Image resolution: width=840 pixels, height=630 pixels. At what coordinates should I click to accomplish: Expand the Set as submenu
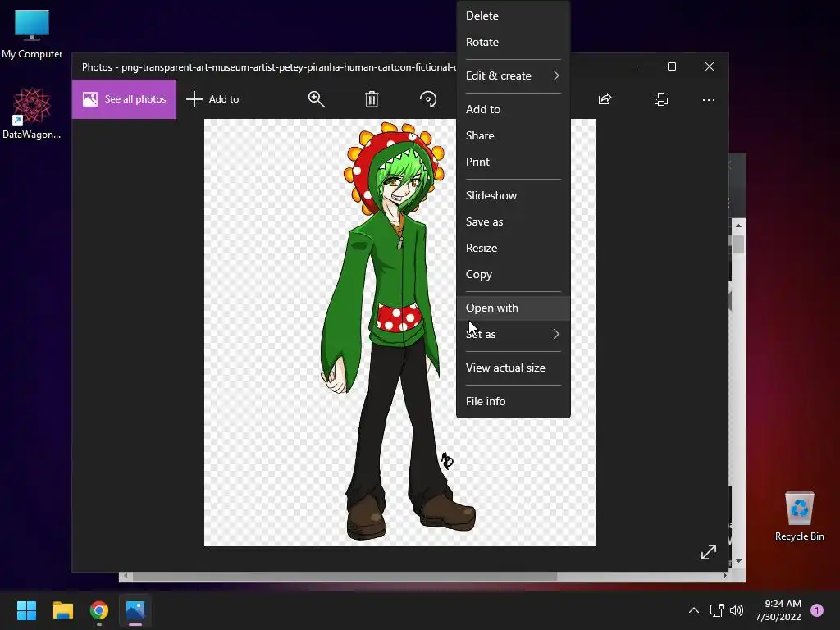point(514,335)
